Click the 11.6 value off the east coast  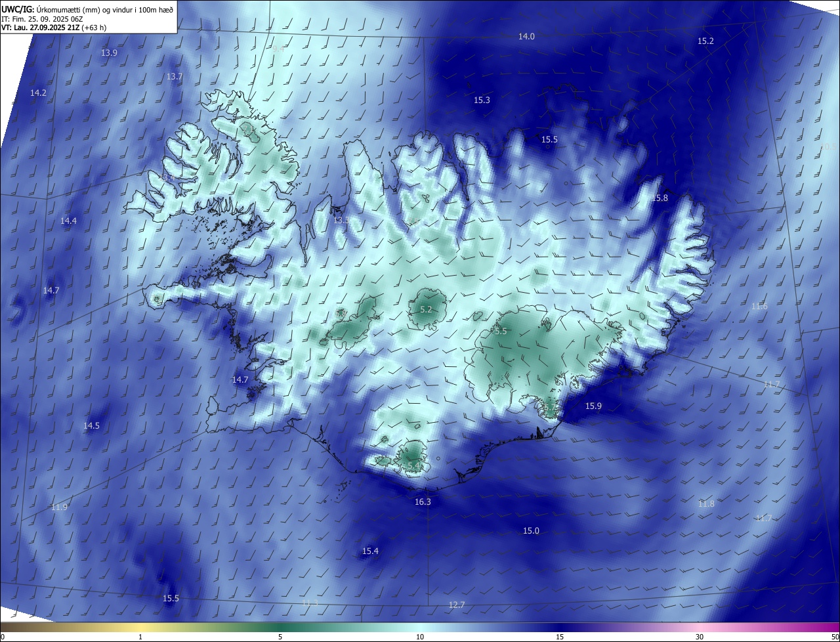[759, 307]
